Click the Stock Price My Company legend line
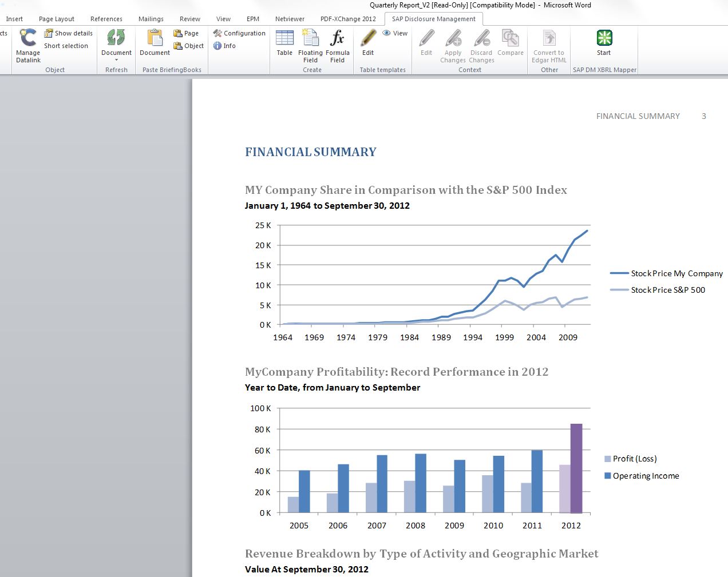The width and height of the screenshot is (728, 577). 619,273
